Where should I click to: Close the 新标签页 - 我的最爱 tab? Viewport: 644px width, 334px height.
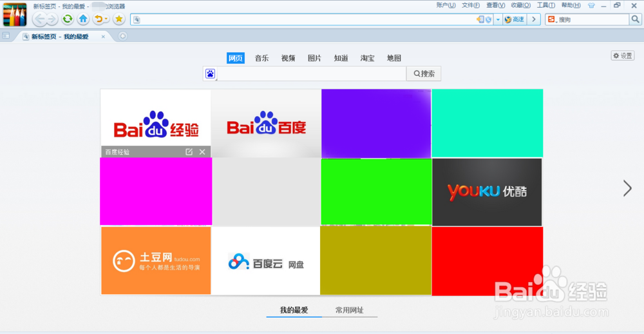(103, 37)
